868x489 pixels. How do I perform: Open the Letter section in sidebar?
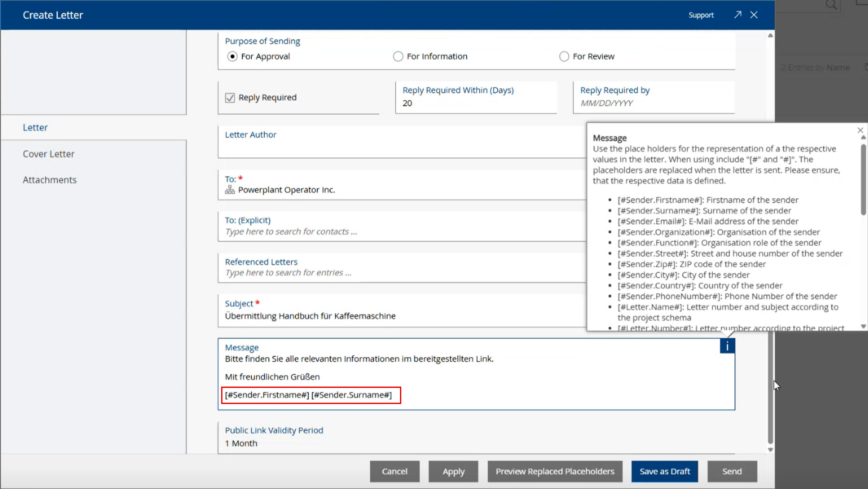[x=35, y=128]
